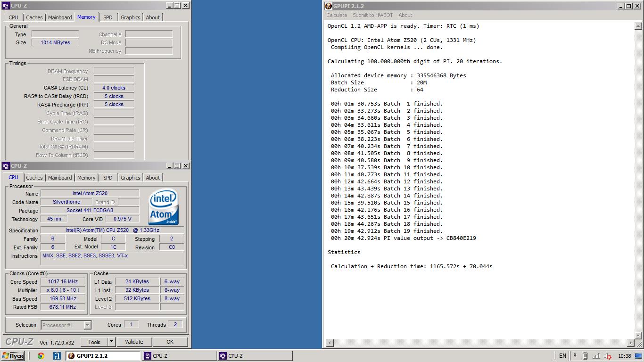
Task: Click GPUPI horizontal scrollbar right arrow
Action: click(631, 343)
